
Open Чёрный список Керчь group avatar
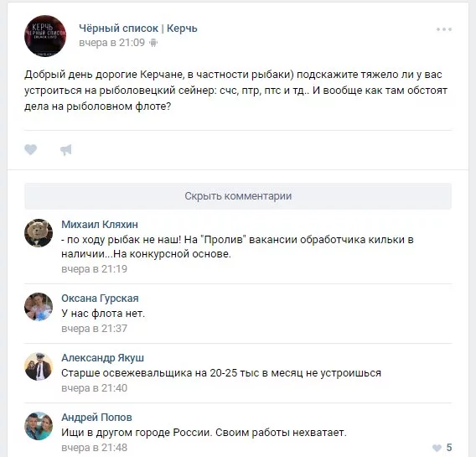click(45, 36)
